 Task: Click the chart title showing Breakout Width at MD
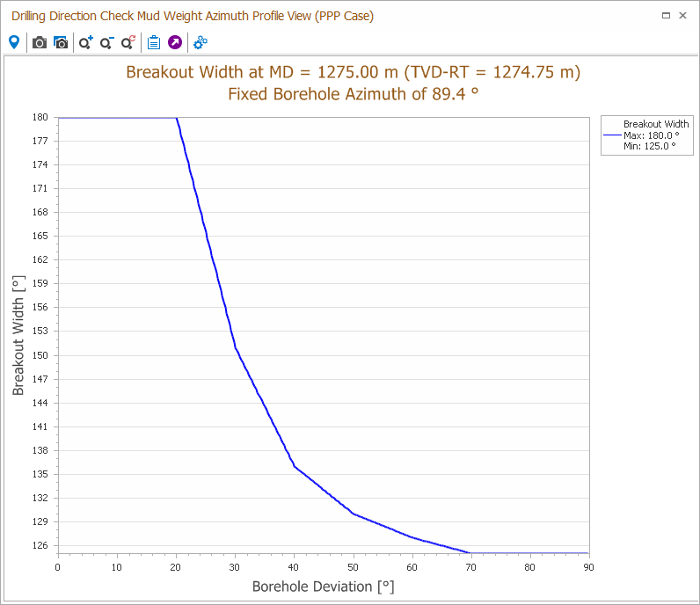(x=353, y=72)
